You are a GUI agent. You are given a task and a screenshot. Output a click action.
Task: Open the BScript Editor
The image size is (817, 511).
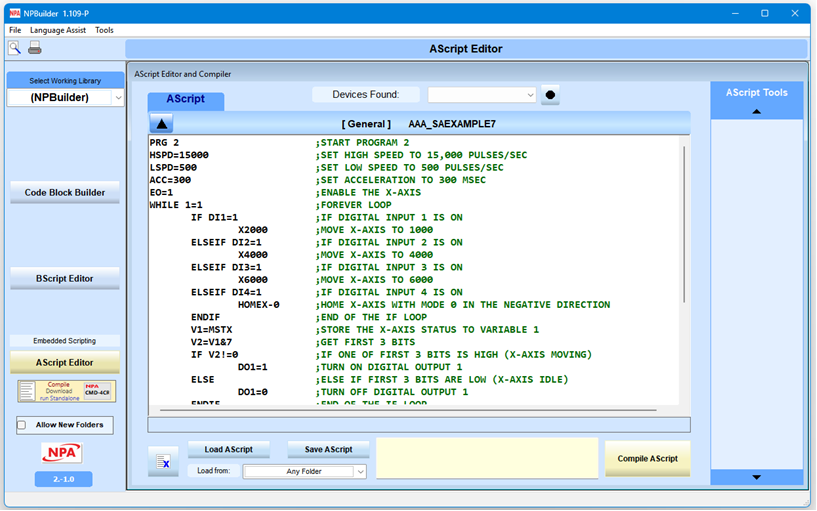tap(65, 279)
